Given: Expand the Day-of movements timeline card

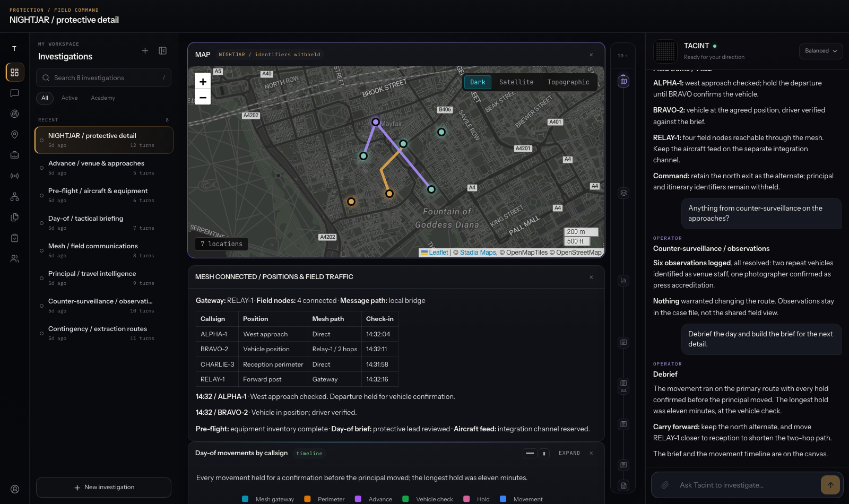Looking at the screenshot, I should (x=569, y=453).
